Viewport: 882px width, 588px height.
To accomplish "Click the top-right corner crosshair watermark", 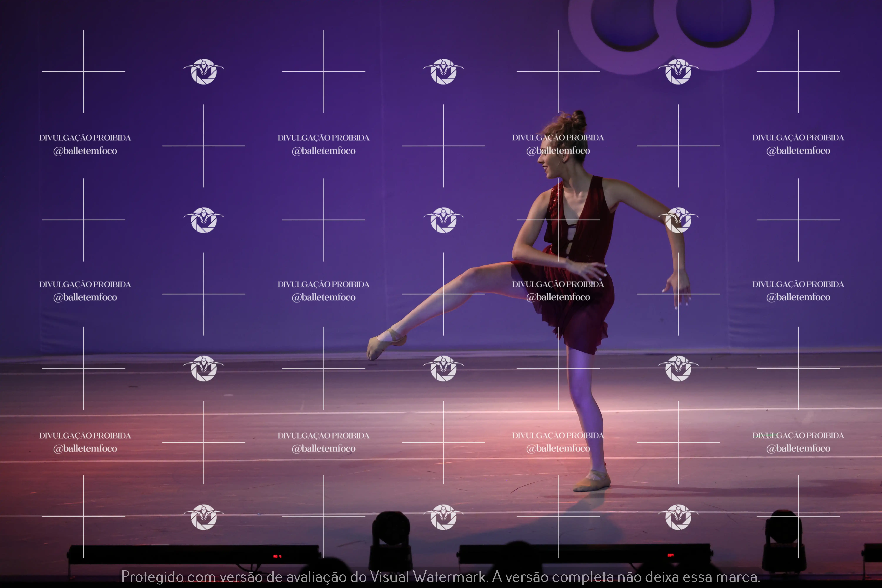I will tap(798, 71).
